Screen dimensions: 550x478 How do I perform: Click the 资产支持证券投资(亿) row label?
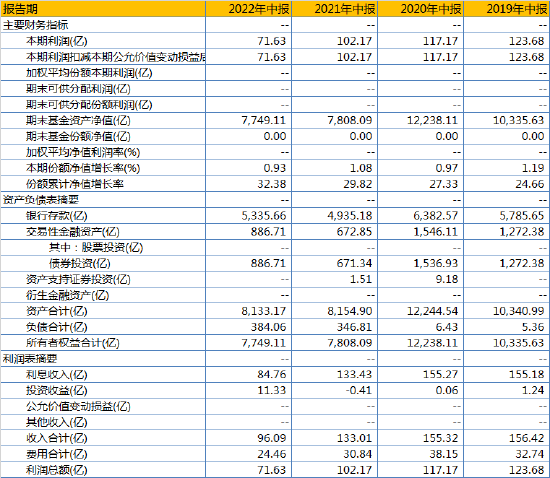[x=78, y=280]
